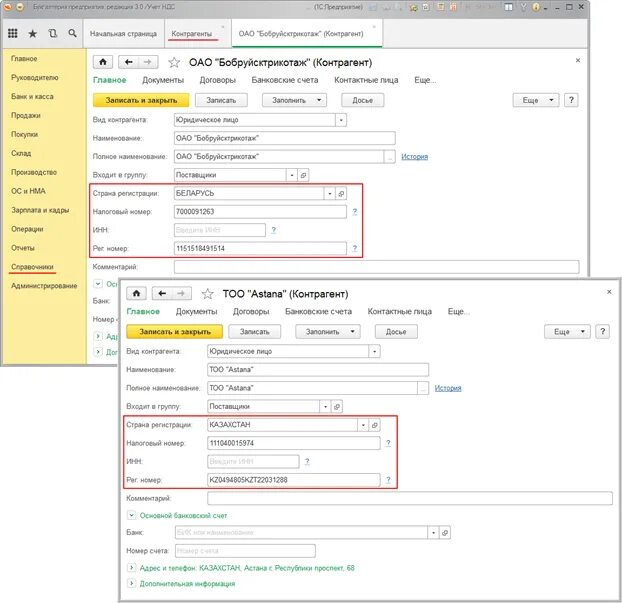Open Входит в группу dropdown in Astana form
Viewport: 622px width, 603px height.
pyautogui.click(x=325, y=407)
